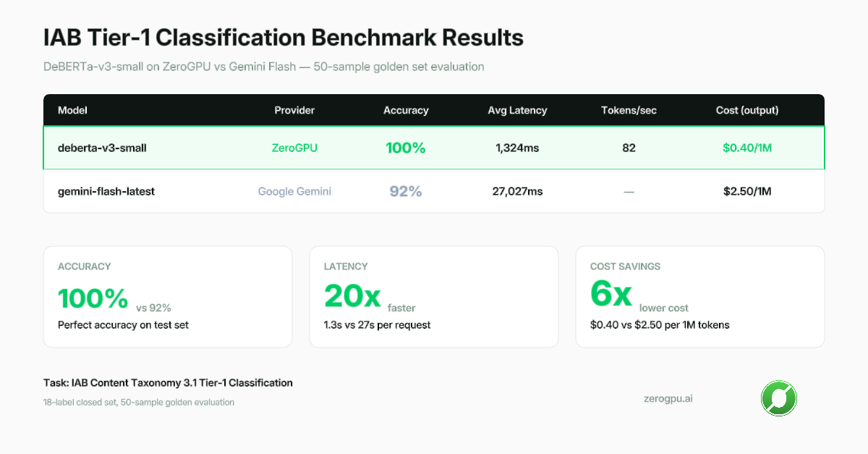Click the $2.50/1M cost value
The height and width of the screenshot is (454, 868).
(747, 192)
